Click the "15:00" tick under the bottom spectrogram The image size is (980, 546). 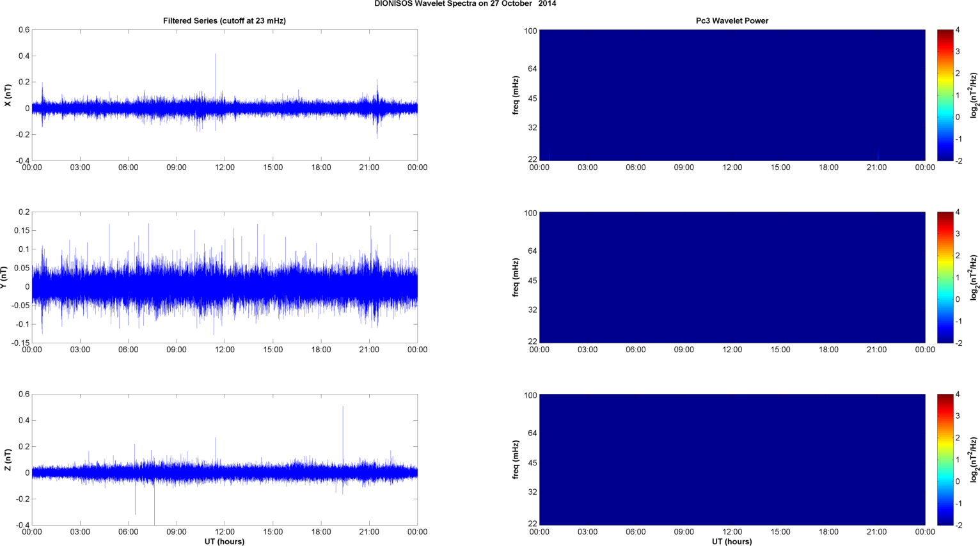[x=780, y=532]
